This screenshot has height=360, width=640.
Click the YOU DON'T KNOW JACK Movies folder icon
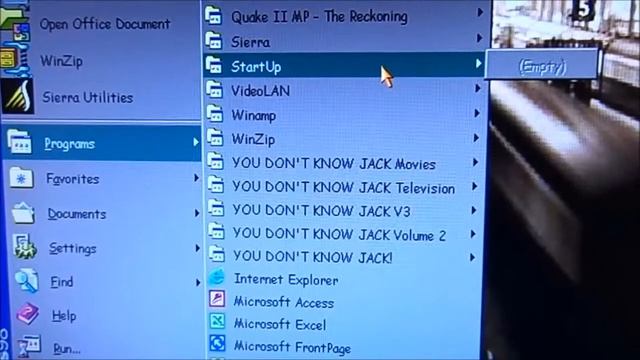point(216,162)
